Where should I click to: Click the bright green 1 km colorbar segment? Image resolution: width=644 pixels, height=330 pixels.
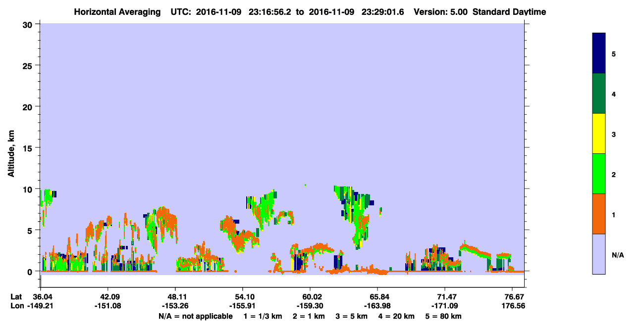pyautogui.click(x=599, y=174)
